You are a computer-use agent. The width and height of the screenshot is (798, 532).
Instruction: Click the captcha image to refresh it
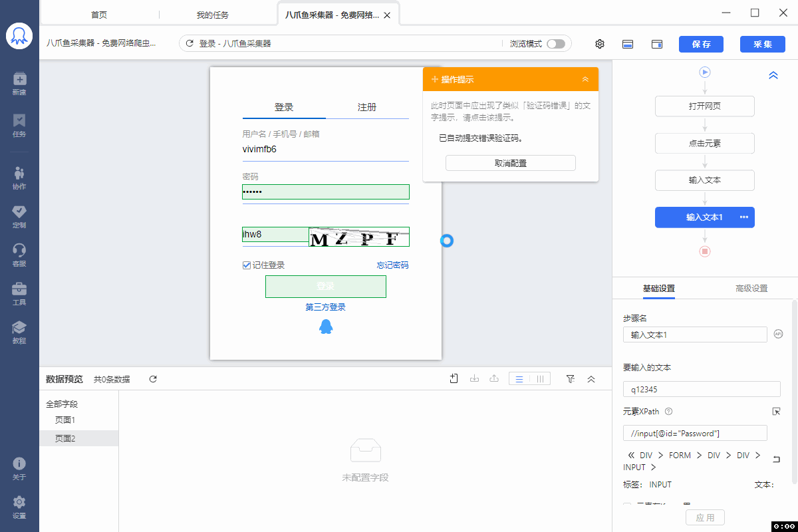click(359, 237)
